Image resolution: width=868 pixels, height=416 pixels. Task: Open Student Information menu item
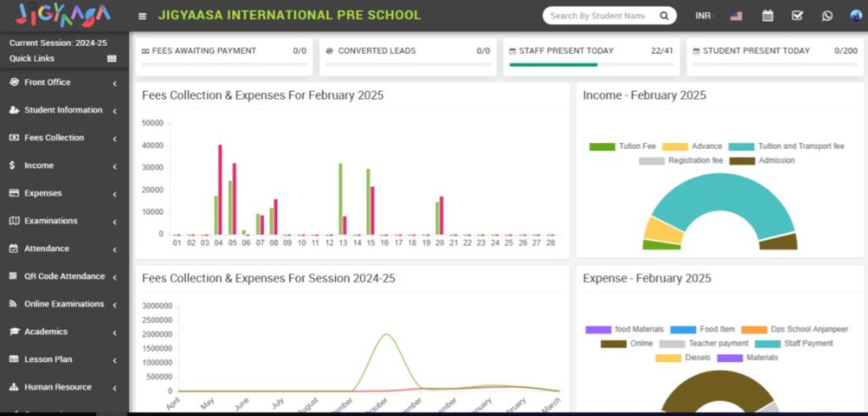(63, 110)
